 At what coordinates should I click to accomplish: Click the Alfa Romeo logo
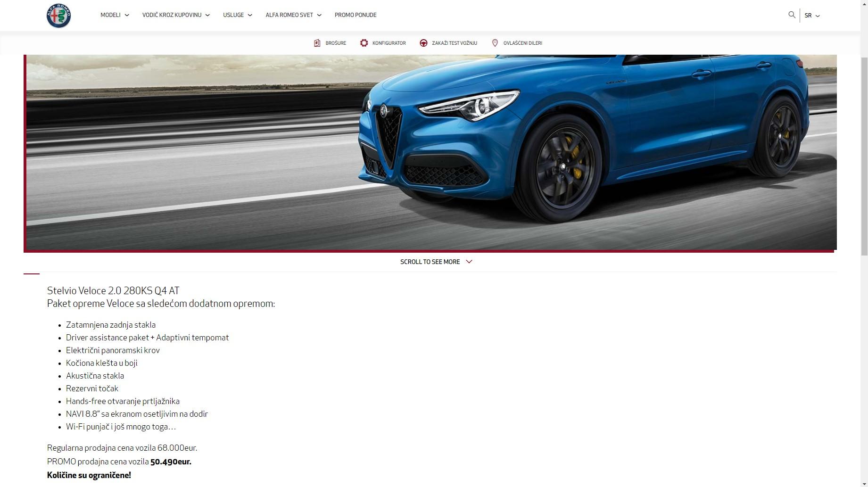coord(58,16)
